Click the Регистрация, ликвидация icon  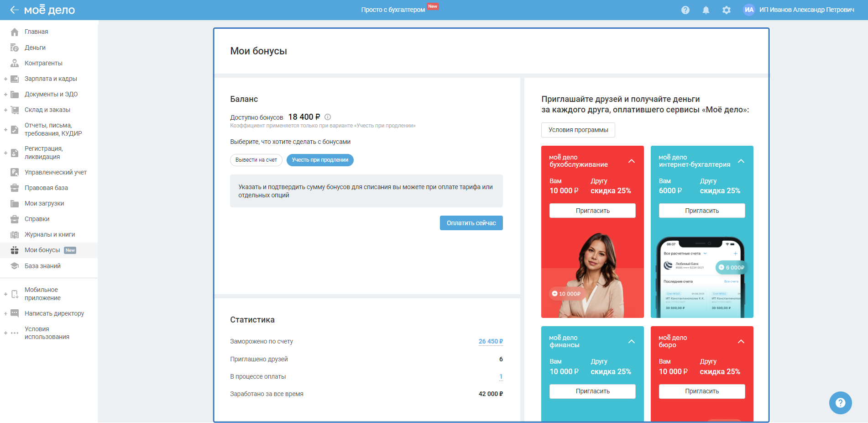pyautogui.click(x=15, y=153)
